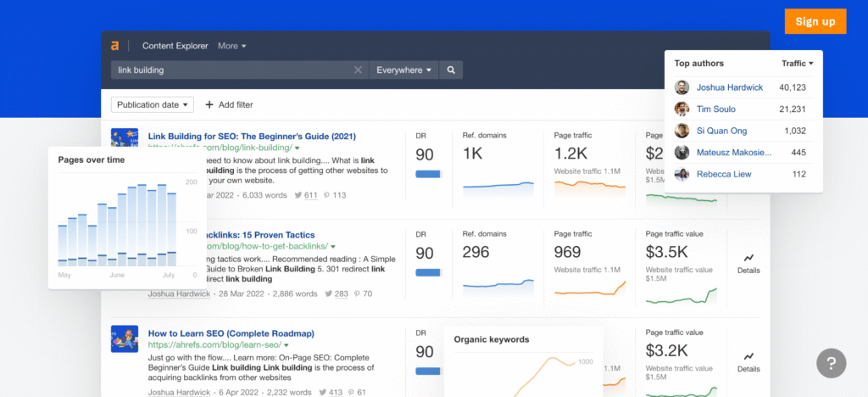Click Si Quan Ong's avatar picture
Screen dimensions: 868x397
pyautogui.click(x=682, y=131)
